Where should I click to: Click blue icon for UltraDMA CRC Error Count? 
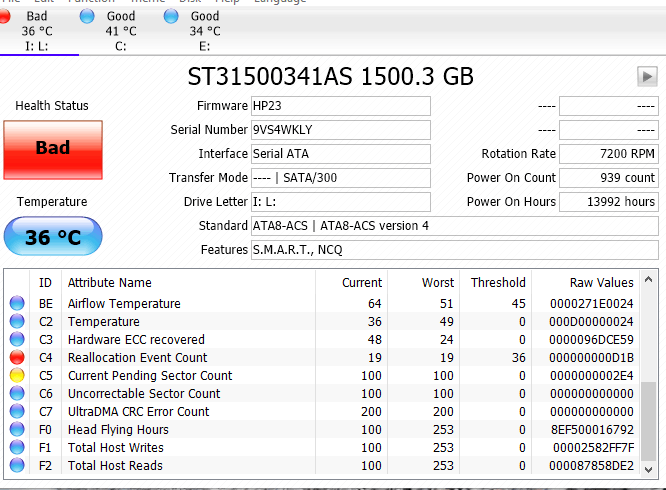(x=17, y=411)
